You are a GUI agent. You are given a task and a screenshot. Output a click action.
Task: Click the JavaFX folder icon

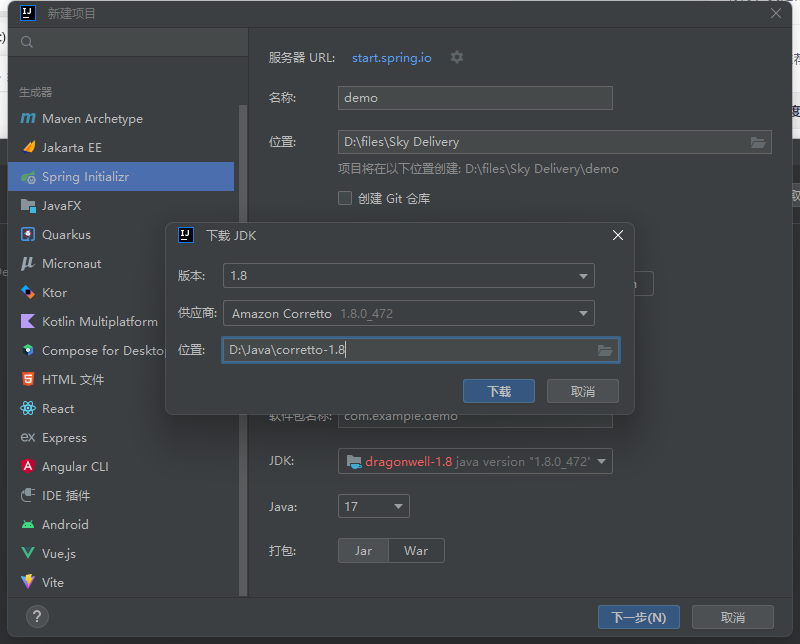pyautogui.click(x=28, y=206)
